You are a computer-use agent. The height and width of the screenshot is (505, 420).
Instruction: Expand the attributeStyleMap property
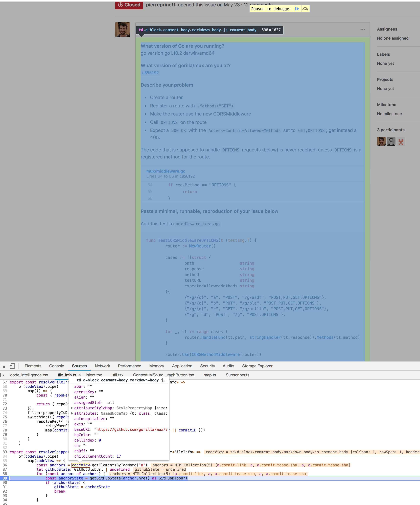(x=72, y=408)
